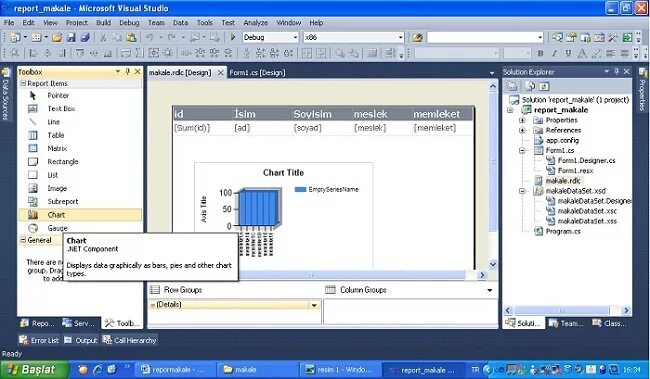Image resolution: width=650 pixels, height=379 pixels.
Task: Click the Cut toolbar icon
Action: point(103,38)
